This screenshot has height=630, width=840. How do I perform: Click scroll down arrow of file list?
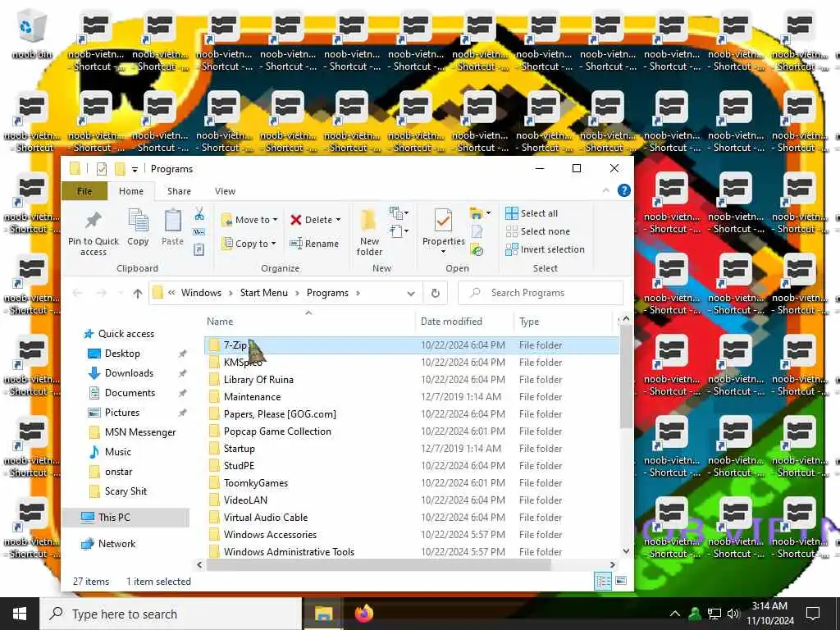pyautogui.click(x=626, y=550)
